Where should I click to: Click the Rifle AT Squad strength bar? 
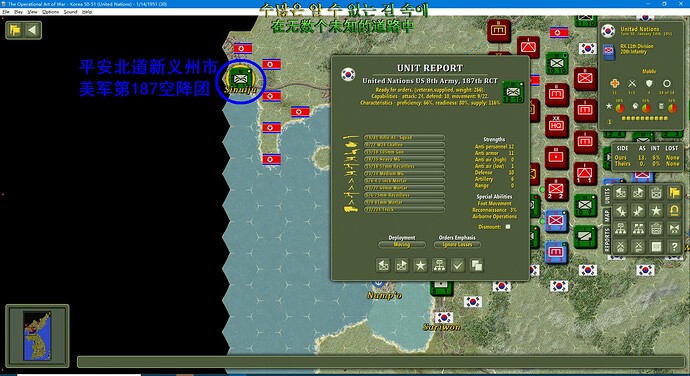[404, 137]
